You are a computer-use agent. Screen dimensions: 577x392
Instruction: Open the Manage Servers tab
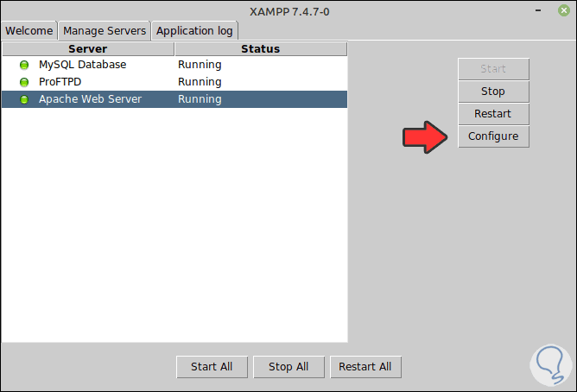click(104, 30)
